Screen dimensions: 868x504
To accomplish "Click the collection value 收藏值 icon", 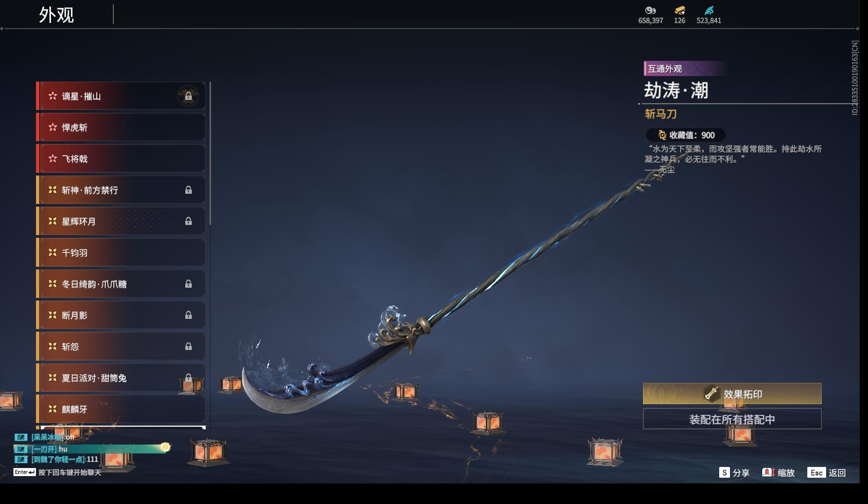I will click(662, 135).
